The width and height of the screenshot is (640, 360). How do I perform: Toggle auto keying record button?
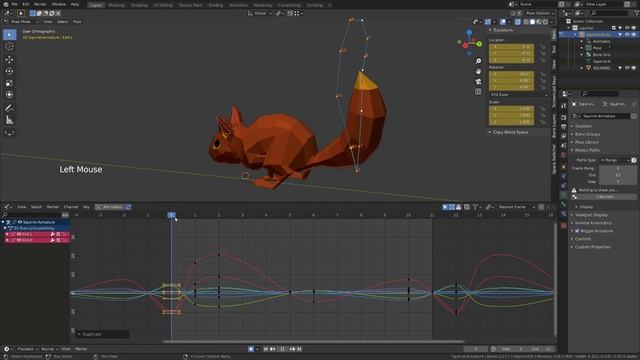coord(251,349)
